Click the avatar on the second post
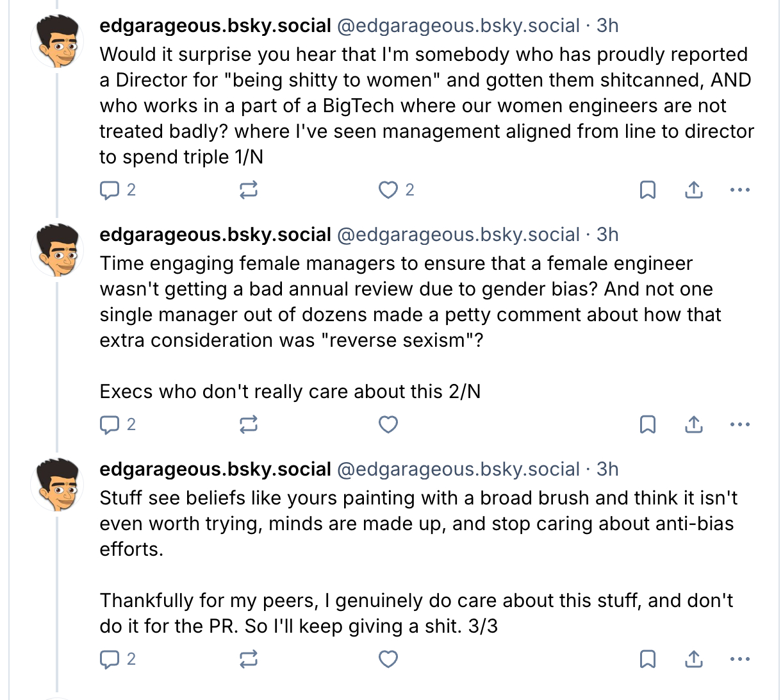 (x=57, y=250)
